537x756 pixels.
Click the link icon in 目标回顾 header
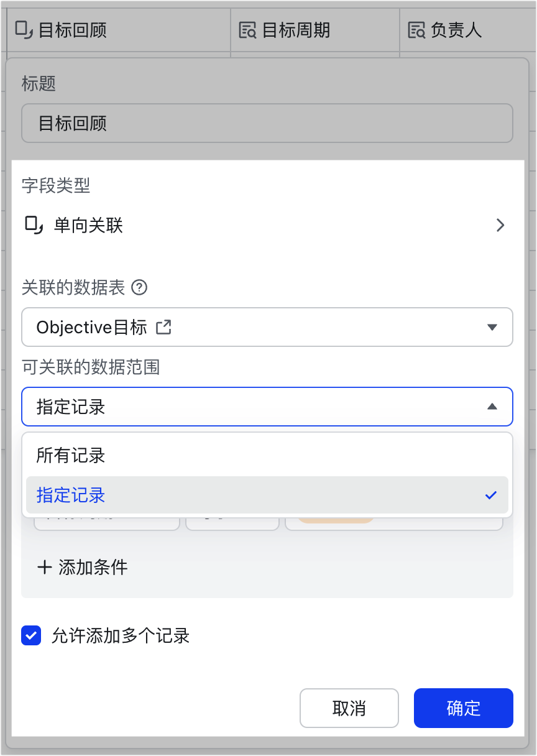[24, 29]
